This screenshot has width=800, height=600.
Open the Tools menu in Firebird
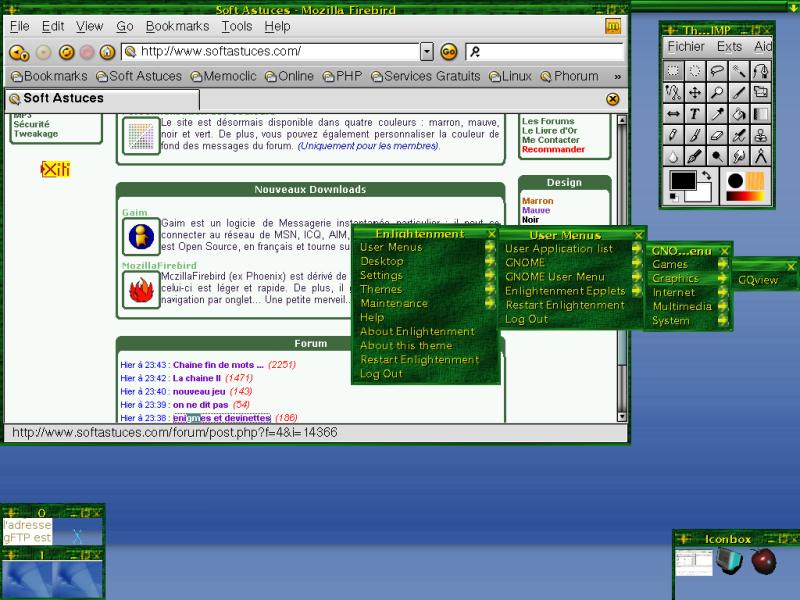tap(237, 26)
